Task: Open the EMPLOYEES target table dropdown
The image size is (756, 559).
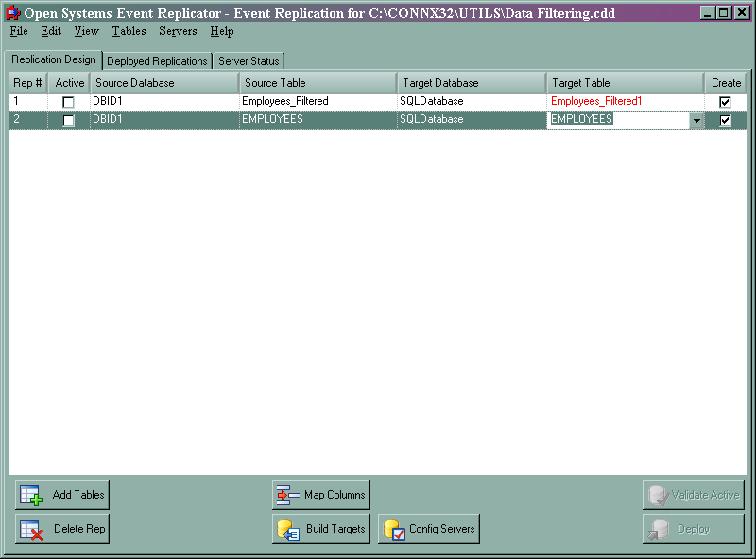Action: [x=696, y=120]
